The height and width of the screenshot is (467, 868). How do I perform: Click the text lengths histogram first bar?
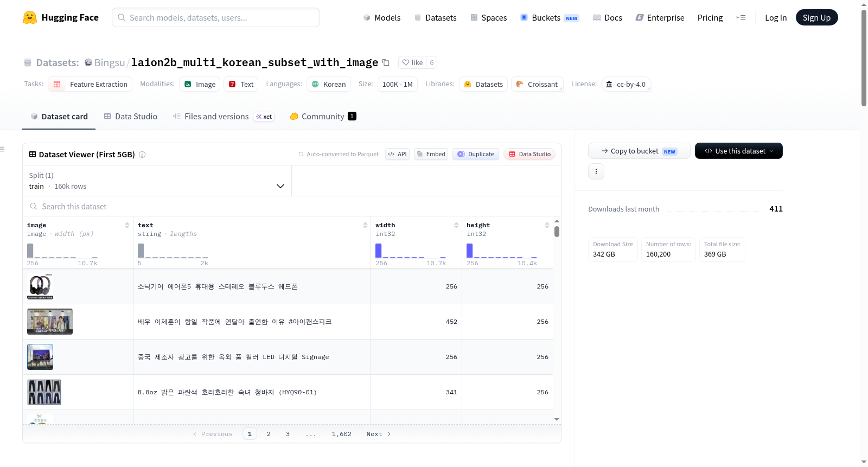coord(141,250)
